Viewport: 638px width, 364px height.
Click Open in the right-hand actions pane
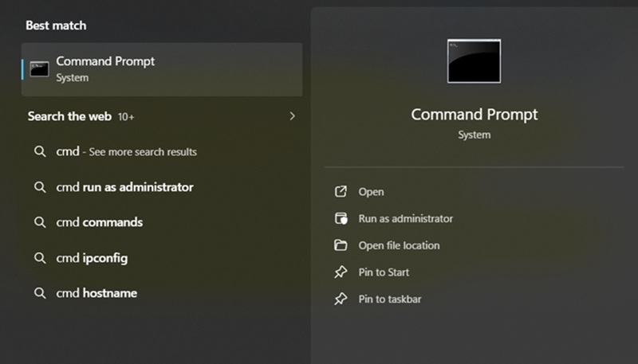371,192
